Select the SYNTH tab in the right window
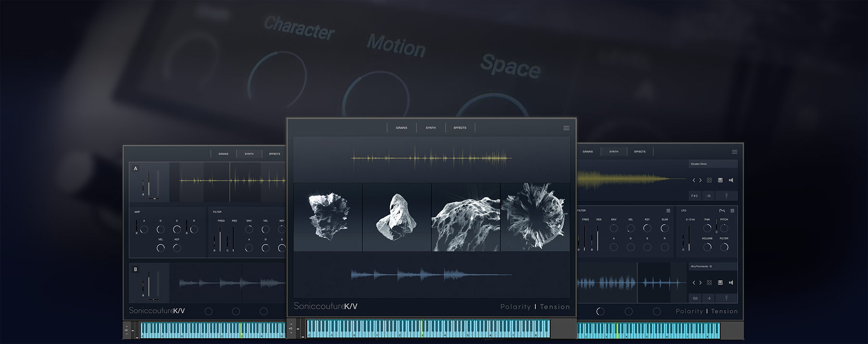 (x=614, y=152)
